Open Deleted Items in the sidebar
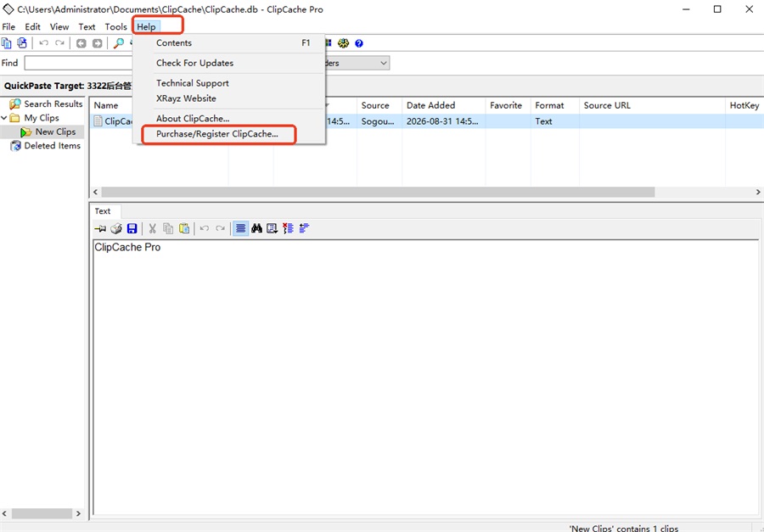Viewport: 764px width, 532px height. [52, 146]
